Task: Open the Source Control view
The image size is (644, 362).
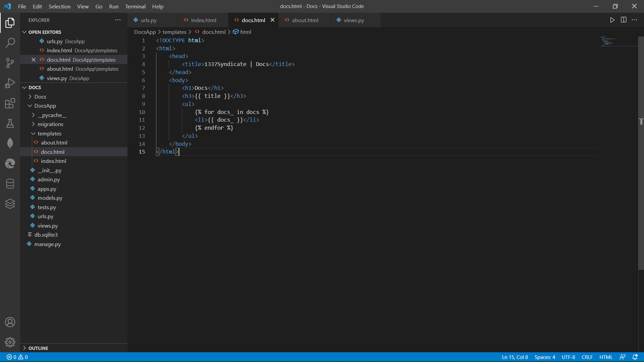Action: point(10,63)
